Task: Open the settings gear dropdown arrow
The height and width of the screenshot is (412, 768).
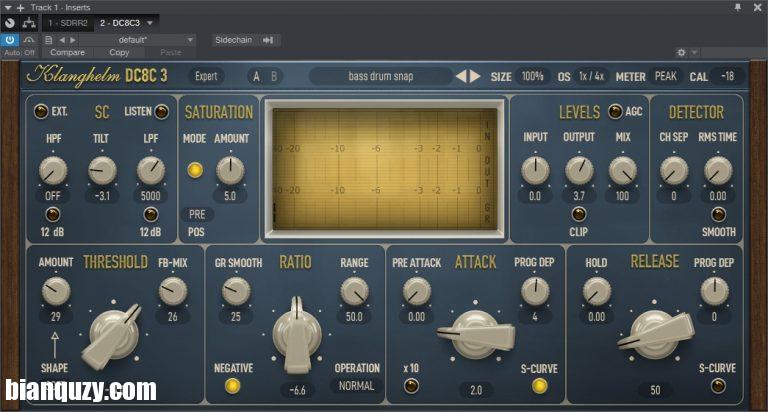Action: click(694, 52)
